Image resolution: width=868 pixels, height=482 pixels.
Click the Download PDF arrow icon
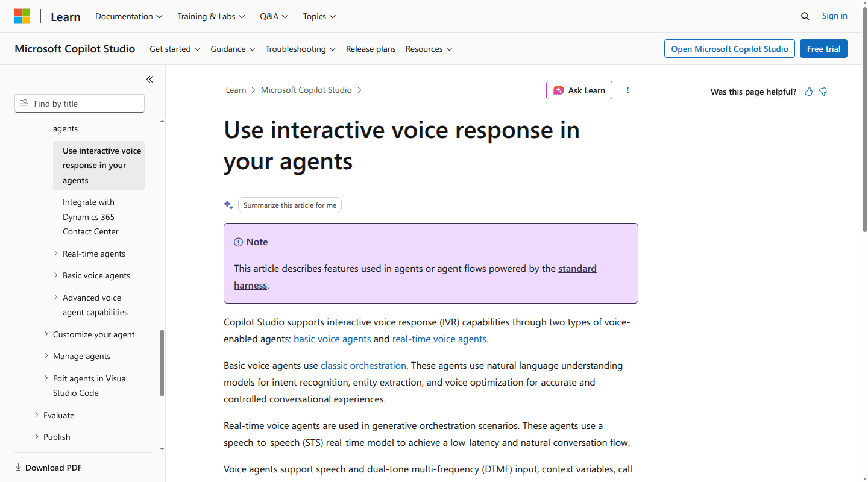(x=18, y=468)
